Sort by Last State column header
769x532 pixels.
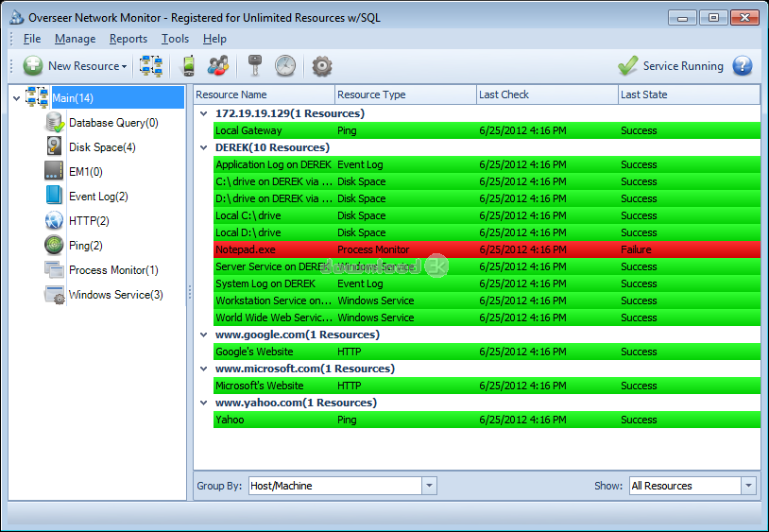[x=689, y=94]
